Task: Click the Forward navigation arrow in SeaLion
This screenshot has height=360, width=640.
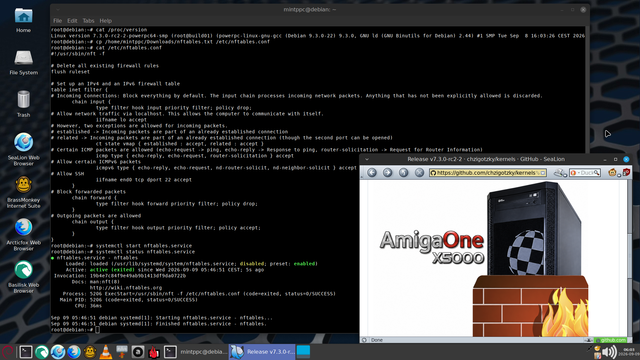Action: [x=387, y=173]
